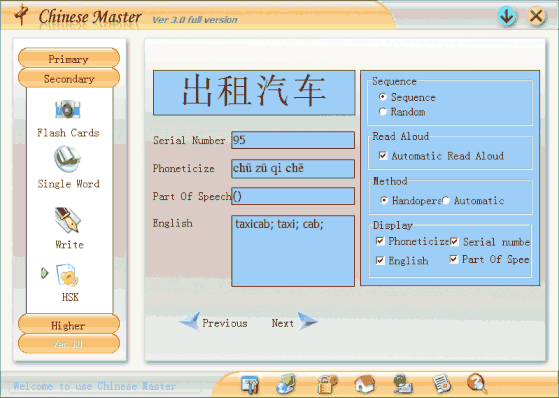
Task: Click the 'Welcome to use Chinese Master' status text
Action: [94, 386]
